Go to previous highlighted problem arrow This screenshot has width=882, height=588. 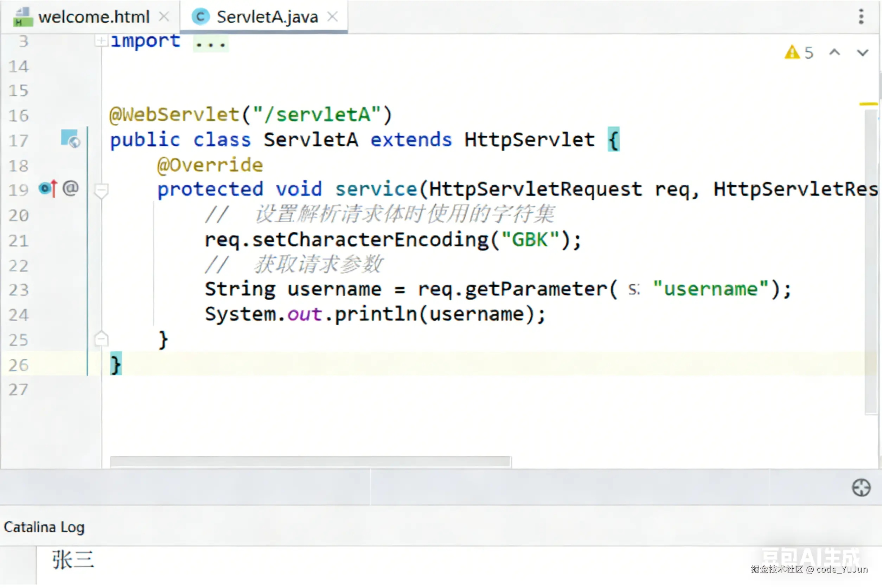click(x=834, y=52)
